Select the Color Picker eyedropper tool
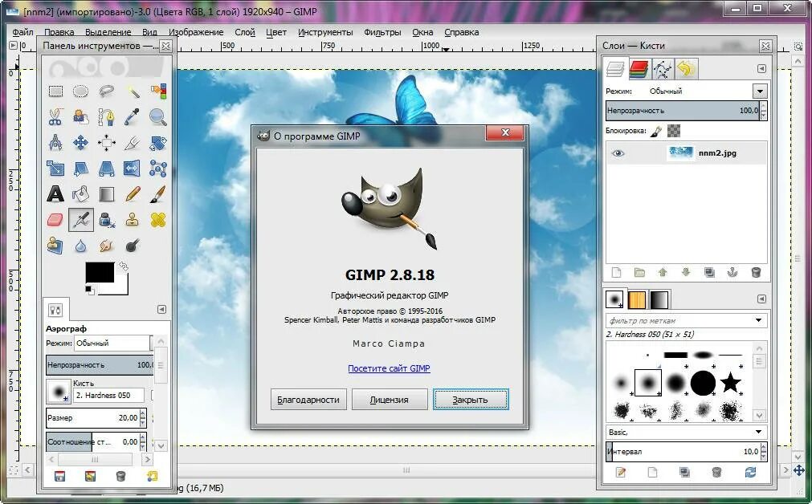Image resolution: width=812 pixels, height=504 pixels. (x=133, y=117)
